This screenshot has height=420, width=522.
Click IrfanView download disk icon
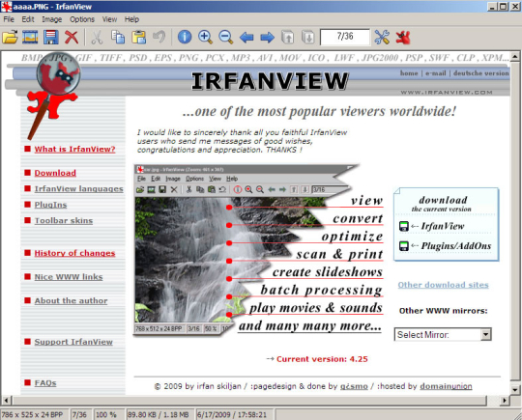[403, 227]
